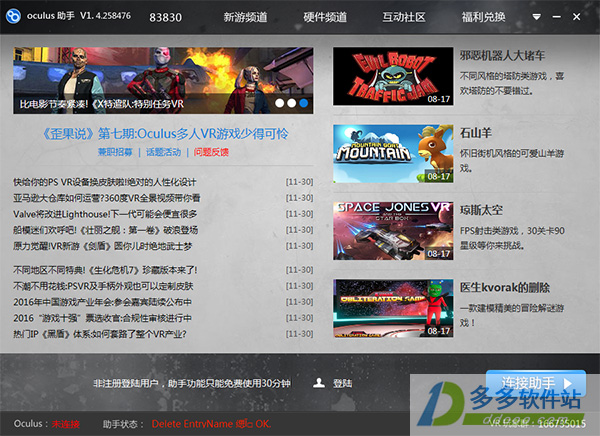Click the blue 连接助手 button
Screen dimensions: 600x436
pos(536,383)
